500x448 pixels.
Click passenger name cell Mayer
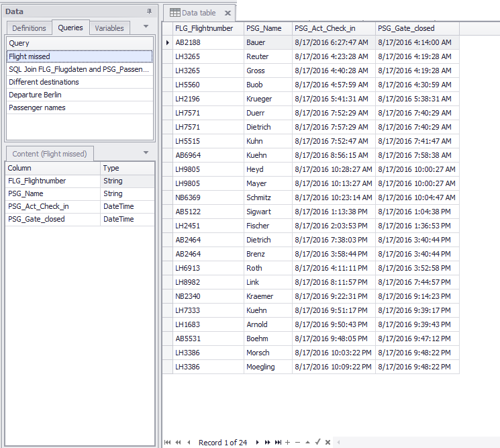tap(268, 183)
